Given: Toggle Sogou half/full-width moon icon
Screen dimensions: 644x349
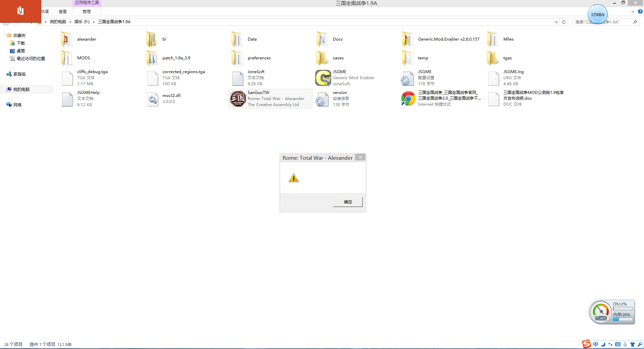Looking at the screenshot, I should click(x=603, y=344).
